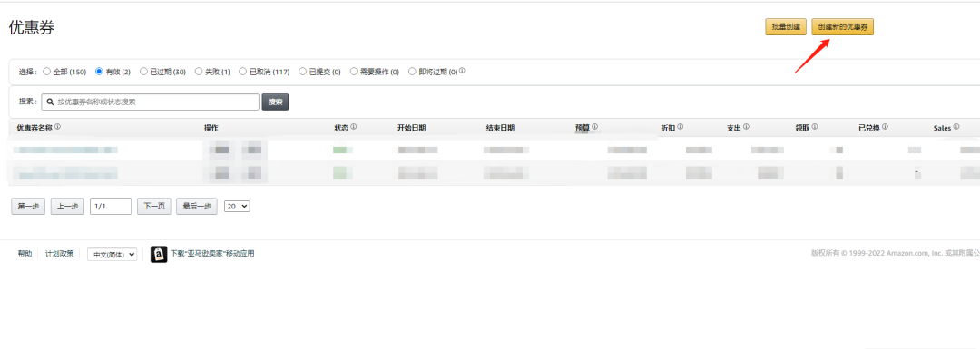This screenshot has width=980, height=349.
Task: Click the 支出 column header
Action: tap(734, 128)
